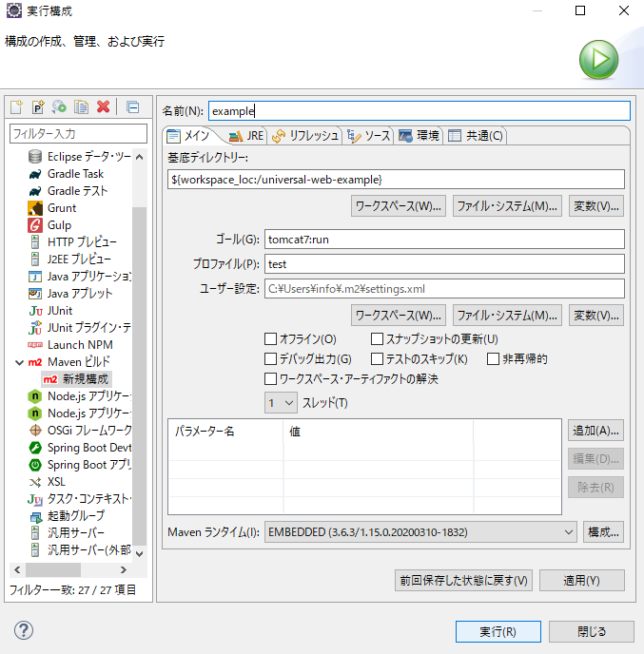Open the Maven ランタイム dropdown
This screenshot has width=644, height=654.
[x=420, y=531]
